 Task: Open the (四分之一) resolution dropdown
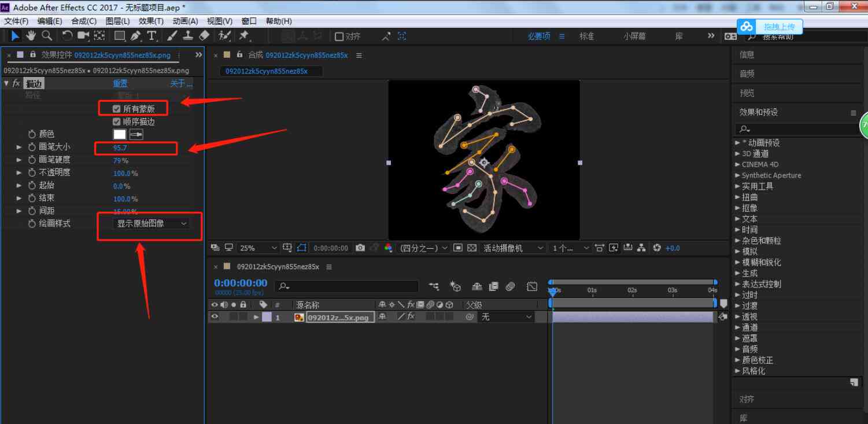point(424,248)
